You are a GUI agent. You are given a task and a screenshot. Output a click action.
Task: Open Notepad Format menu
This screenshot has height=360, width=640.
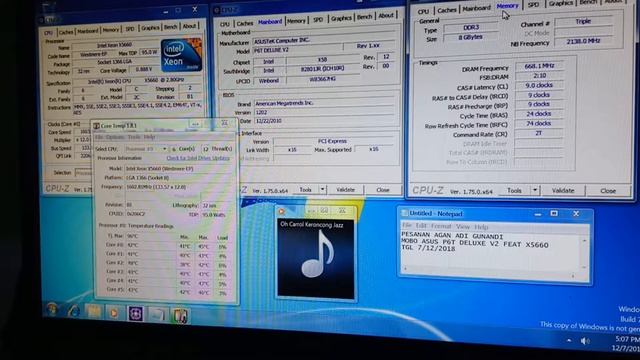click(x=441, y=226)
